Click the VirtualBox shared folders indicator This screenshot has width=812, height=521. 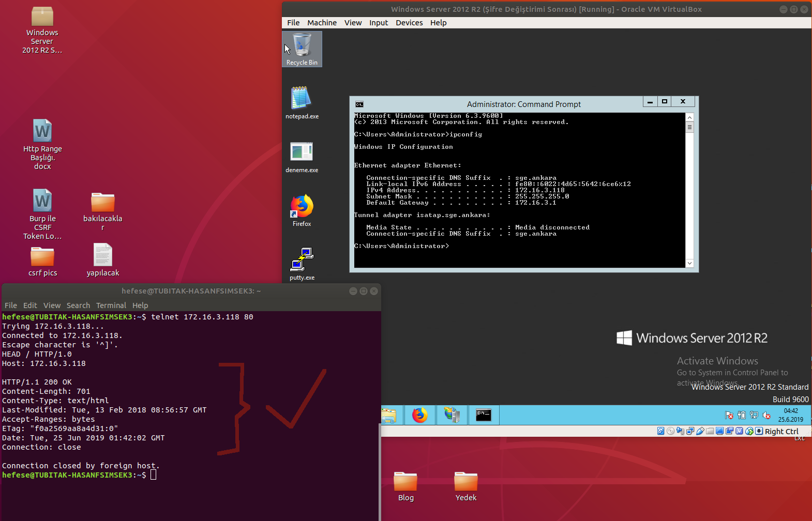click(x=710, y=431)
